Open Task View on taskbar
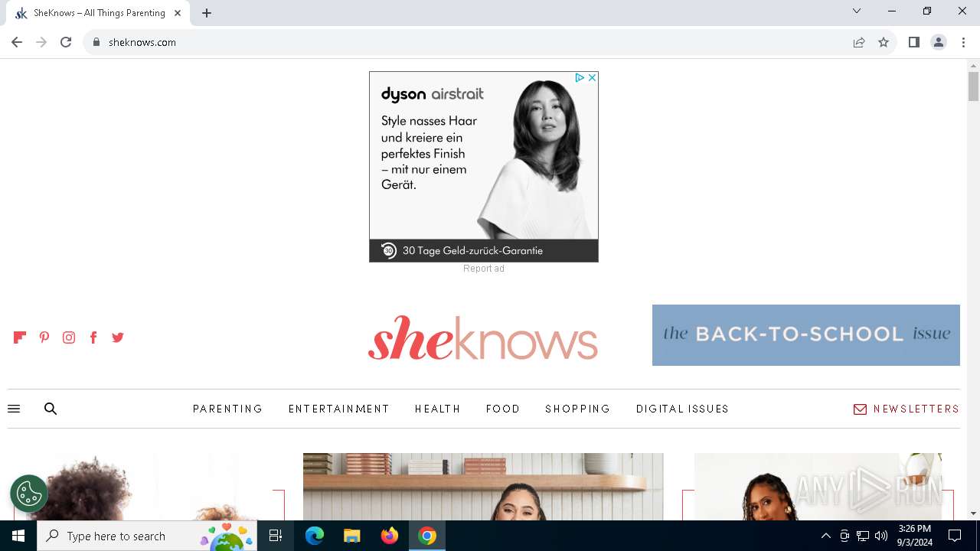The width and height of the screenshot is (980, 551). pyautogui.click(x=276, y=536)
